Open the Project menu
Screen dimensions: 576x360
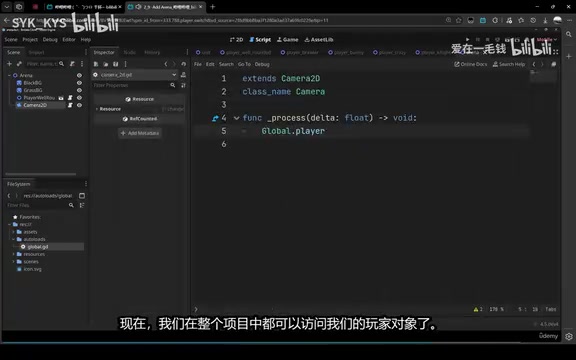[30, 40]
